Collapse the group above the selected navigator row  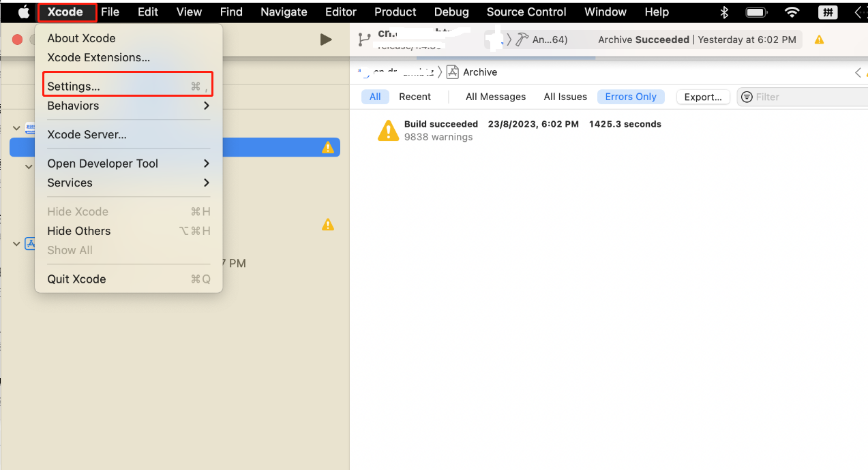pyautogui.click(x=17, y=128)
